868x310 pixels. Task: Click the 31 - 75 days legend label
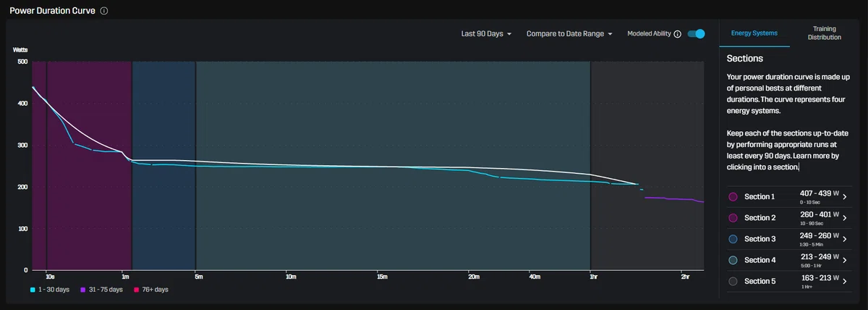105,290
